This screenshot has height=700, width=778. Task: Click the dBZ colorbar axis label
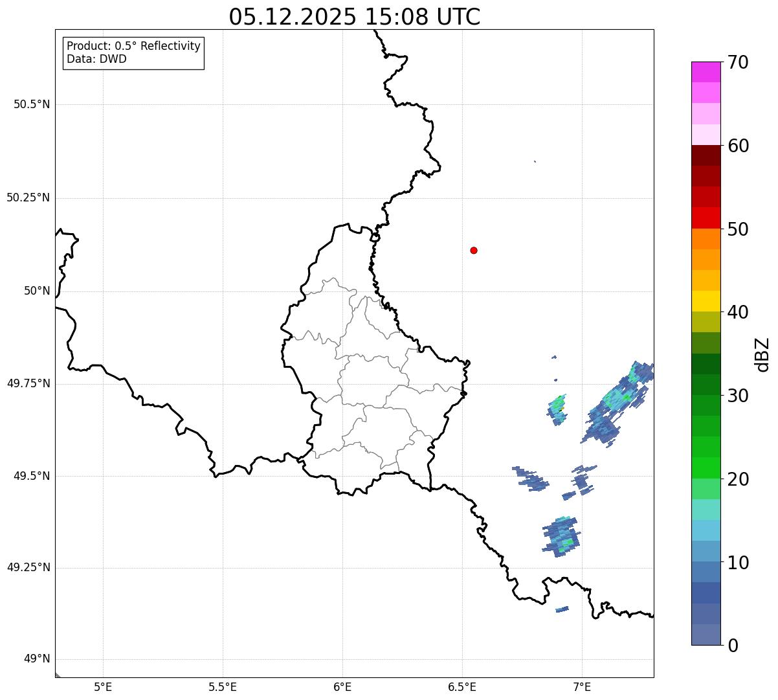(762, 354)
